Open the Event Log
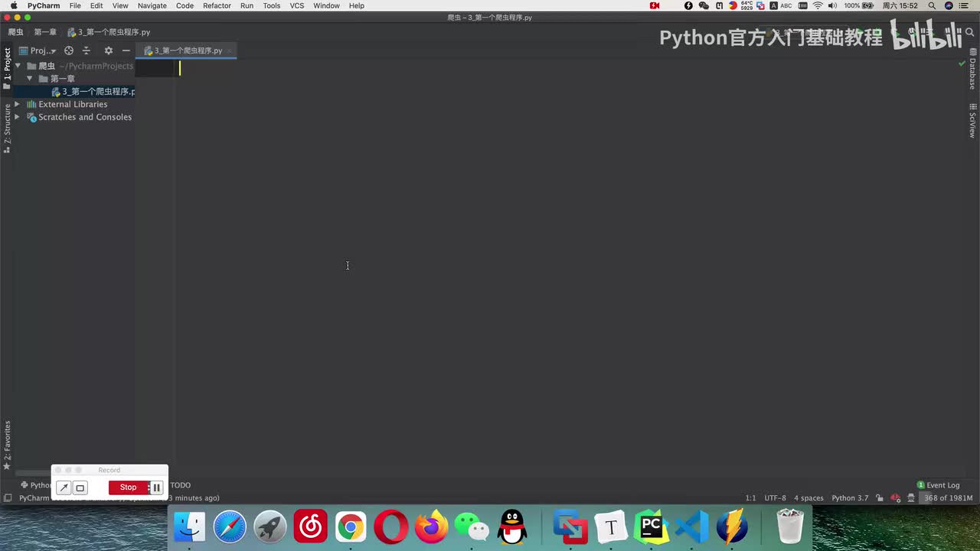 [x=938, y=485]
